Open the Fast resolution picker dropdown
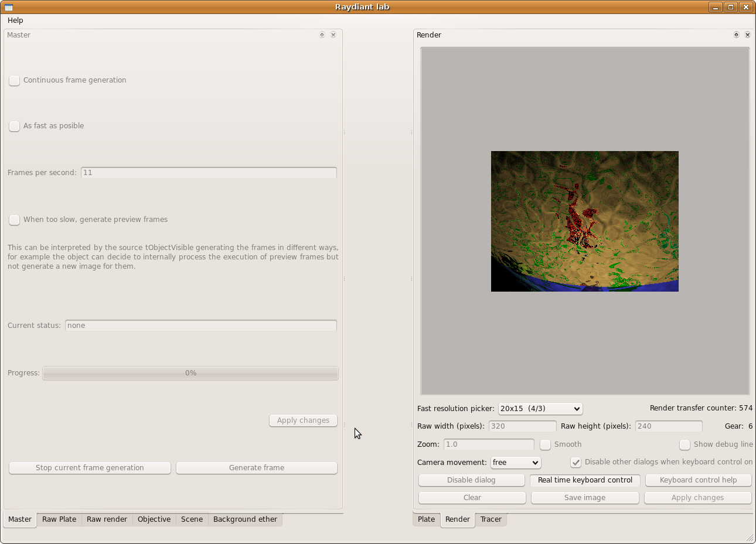The height and width of the screenshot is (544, 756). click(x=540, y=409)
